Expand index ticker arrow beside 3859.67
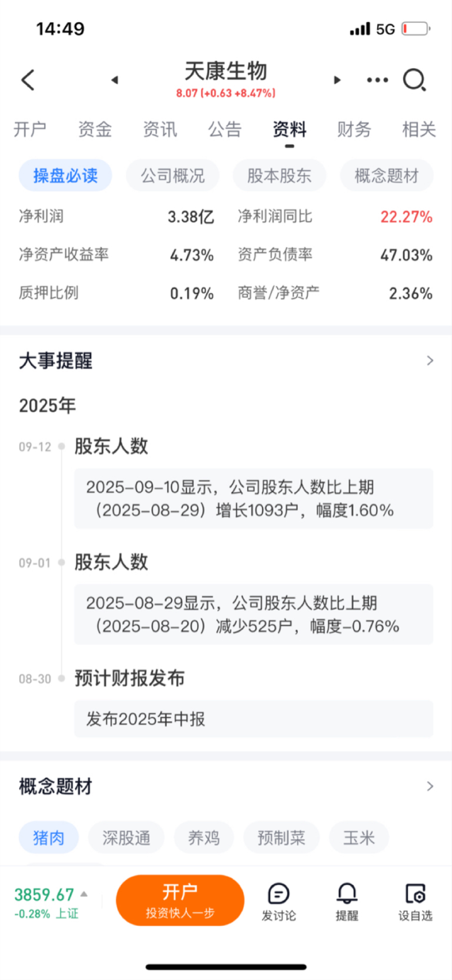 84,894
